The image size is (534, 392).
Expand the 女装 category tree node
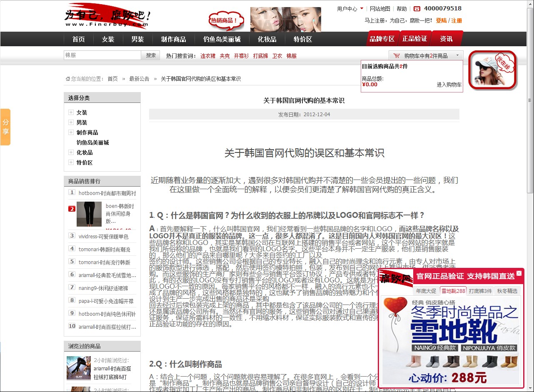coord(71,112)
